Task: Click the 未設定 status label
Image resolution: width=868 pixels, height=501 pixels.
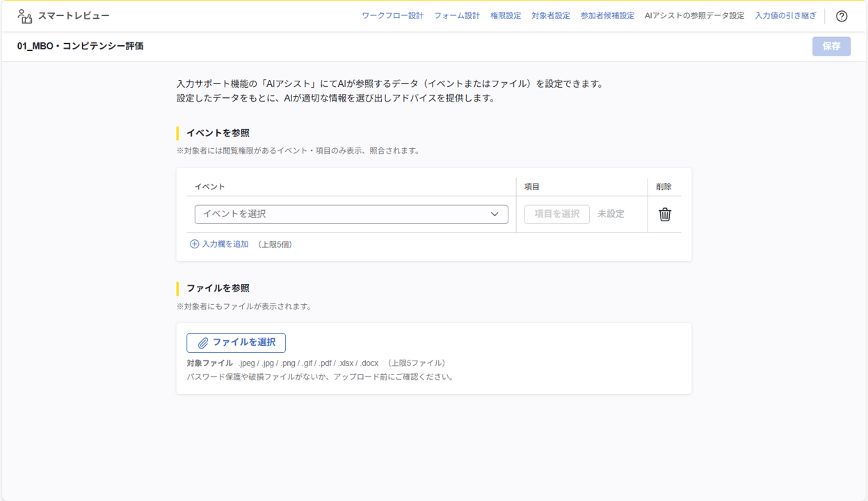Action: pyautogui.click(x=611, y=214)
